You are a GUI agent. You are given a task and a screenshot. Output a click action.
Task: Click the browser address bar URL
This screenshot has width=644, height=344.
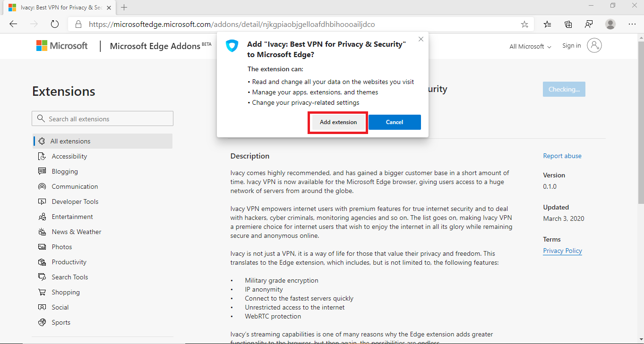[x=232, y=24]
